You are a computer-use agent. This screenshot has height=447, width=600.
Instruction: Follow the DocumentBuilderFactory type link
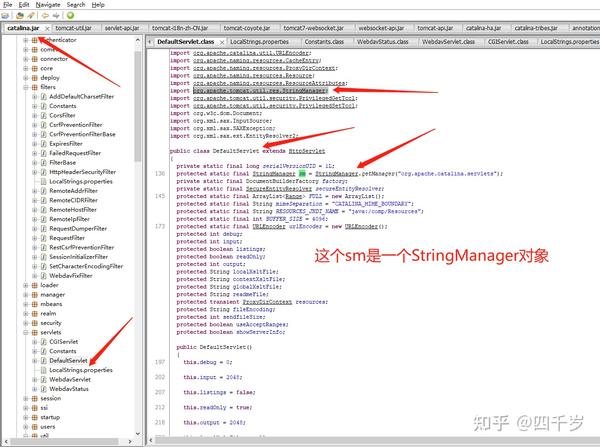point(282,181)
